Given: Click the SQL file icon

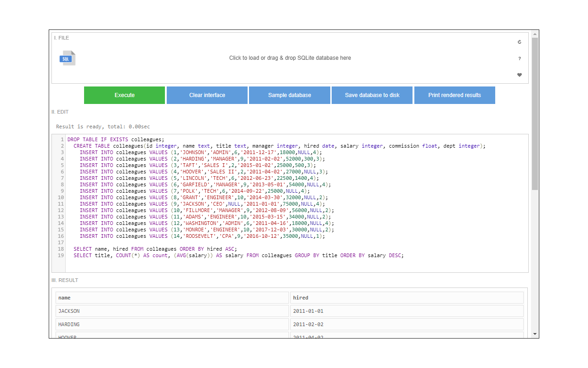Looking at the screenshot, I should click(x=68, y=58).
